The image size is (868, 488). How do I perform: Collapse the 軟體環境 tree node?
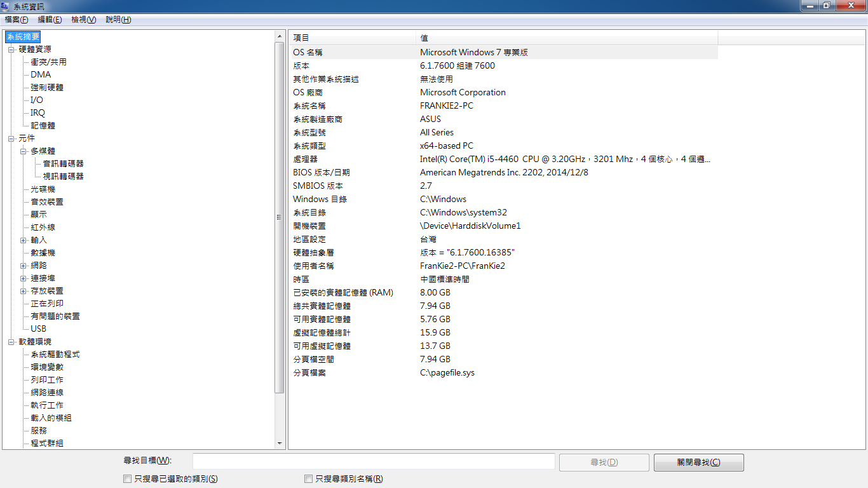(11, 342)
